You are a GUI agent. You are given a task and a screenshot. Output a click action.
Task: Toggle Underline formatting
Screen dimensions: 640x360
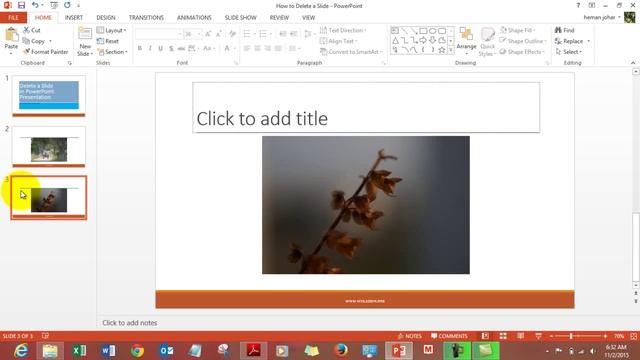[160, 49]
